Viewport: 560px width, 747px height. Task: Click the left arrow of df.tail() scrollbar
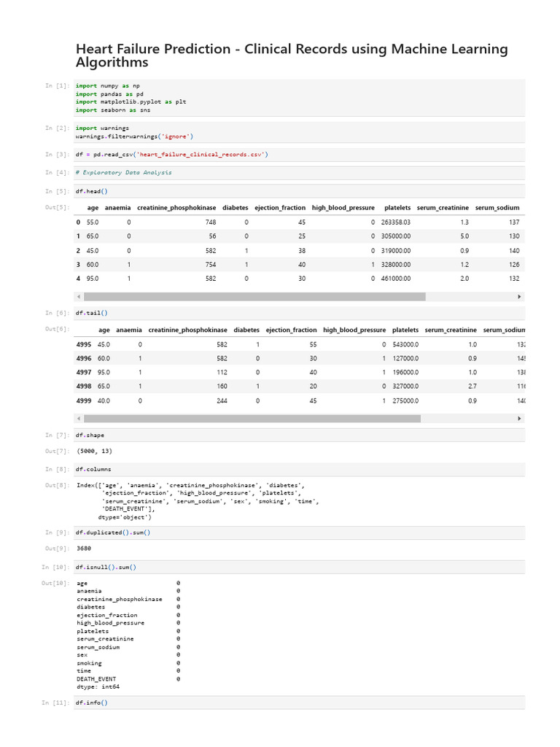pyautogui.click(x=79, y=419)
